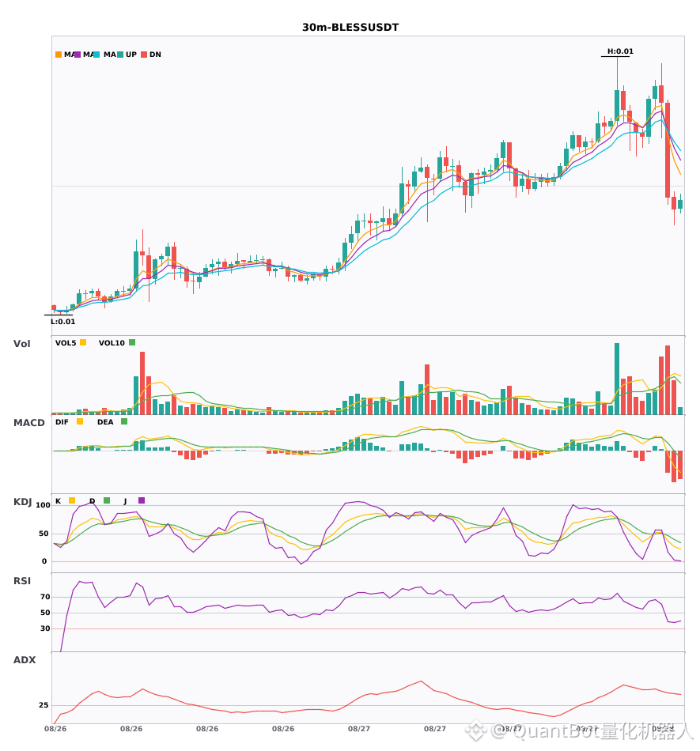This screenshot has height=751, width=700.
Task: Click the DN legend text
Action: (155, 55)
